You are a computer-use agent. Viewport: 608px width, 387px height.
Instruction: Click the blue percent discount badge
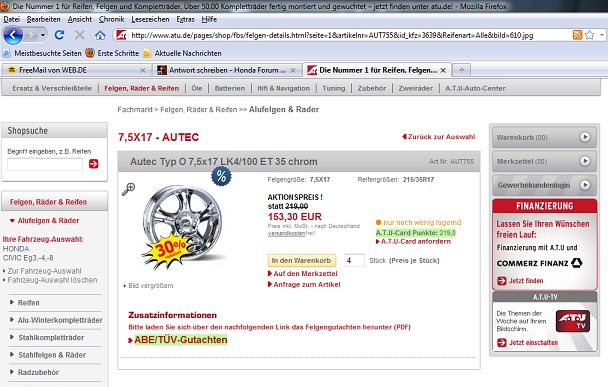pos(221,176)
